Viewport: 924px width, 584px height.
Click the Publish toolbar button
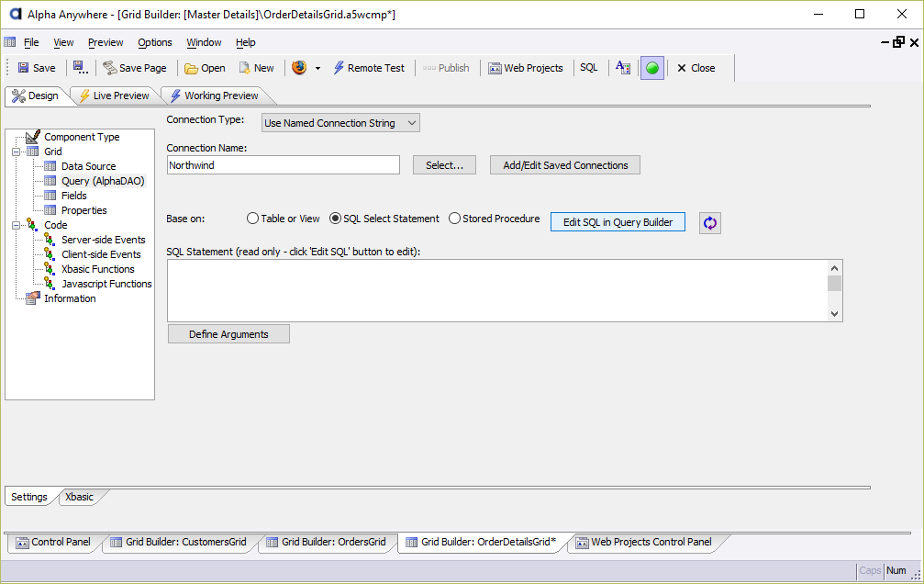coord(446,69)
